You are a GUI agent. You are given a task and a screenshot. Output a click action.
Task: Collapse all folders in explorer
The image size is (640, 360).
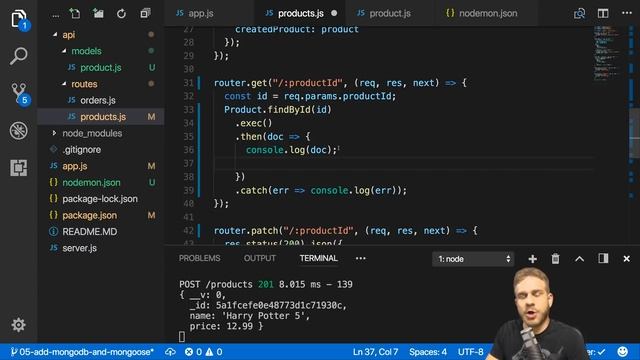(x=145, y=13)
